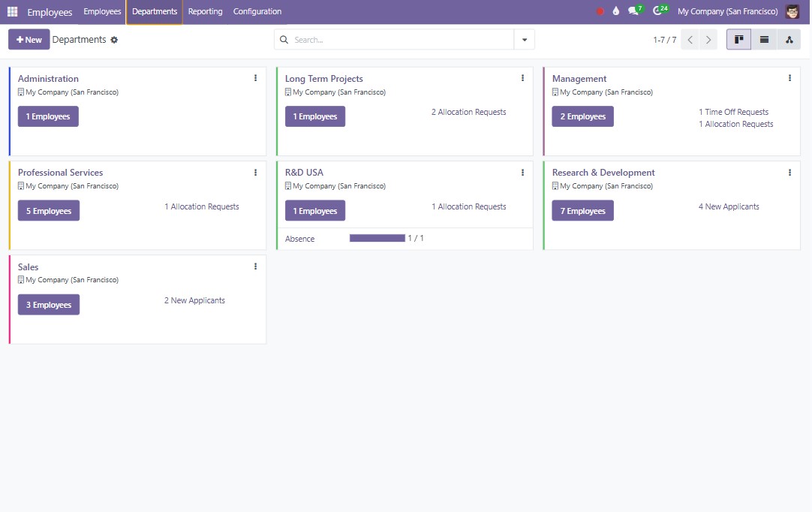Open the Configuration menu
Image resolution: width=812 pixels, height=512 pixels.
pyautogui.click(x=257, y=12)
